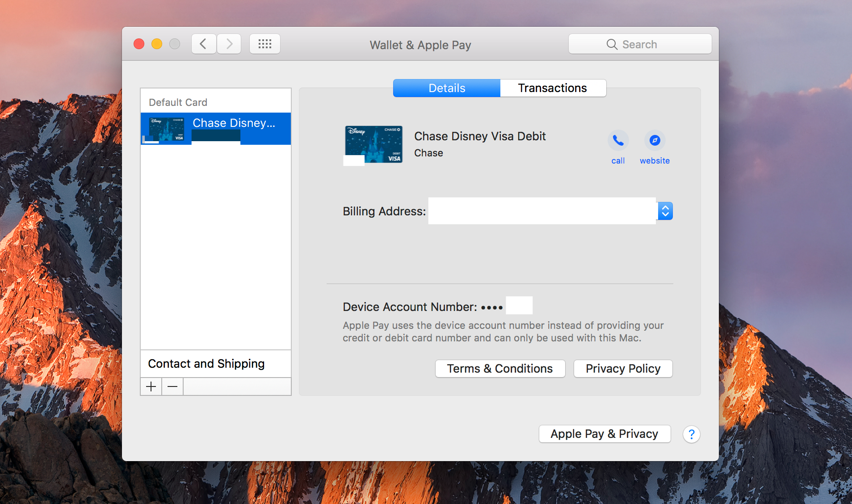
Task: Click the call phone icon
Action: (x=618, y=141)
